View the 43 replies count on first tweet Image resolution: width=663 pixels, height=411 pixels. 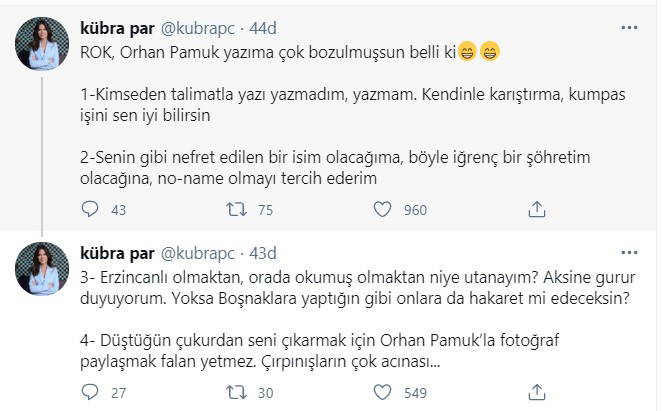pyautogui.click(x=119, y=209)
